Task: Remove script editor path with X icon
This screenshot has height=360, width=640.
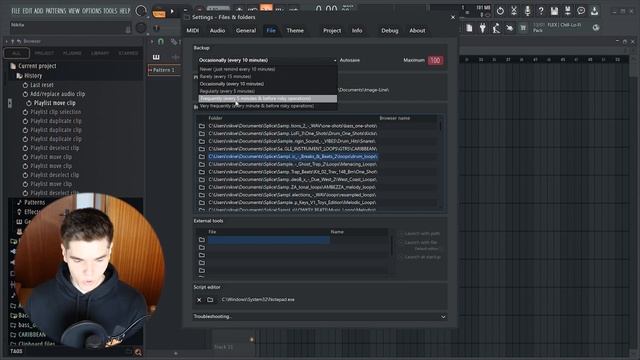Action: point(199,300)
